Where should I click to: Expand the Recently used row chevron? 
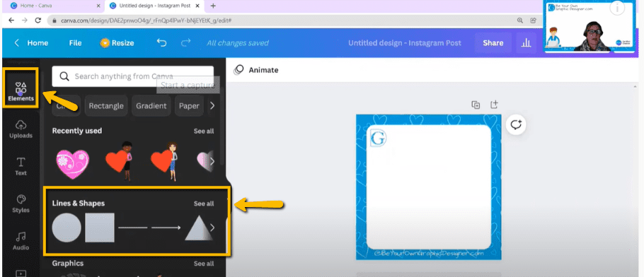pyautogui.click(x=212, y=161)
